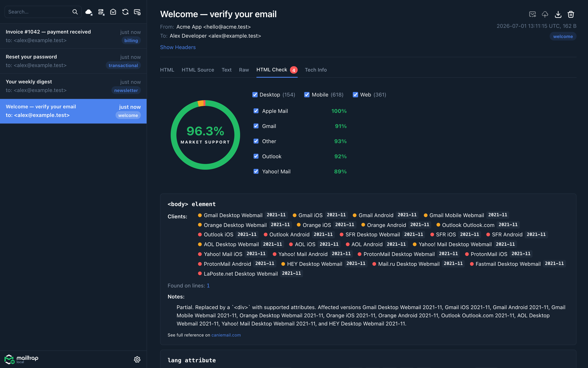The width and height of the screenshot is (588, 368).
Task: Click the transactional tag on Reset email
Action: [x=123, y=65]
